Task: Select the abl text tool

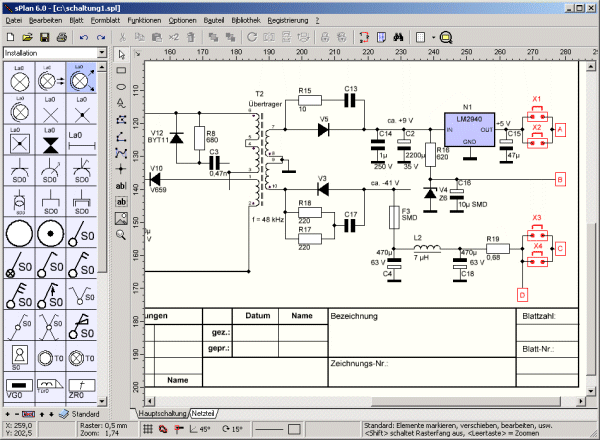Action: pyautogui.click(x=121, y=186)
